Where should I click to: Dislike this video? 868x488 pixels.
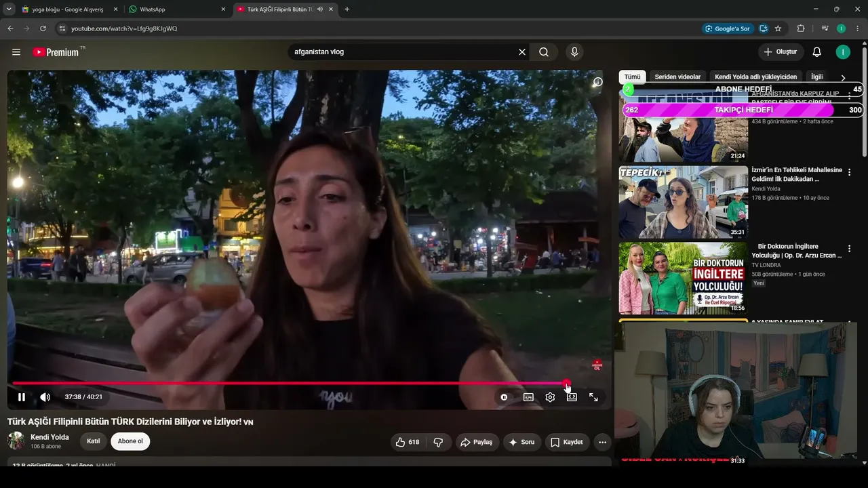pyautogui.click(x=438, y=442)
